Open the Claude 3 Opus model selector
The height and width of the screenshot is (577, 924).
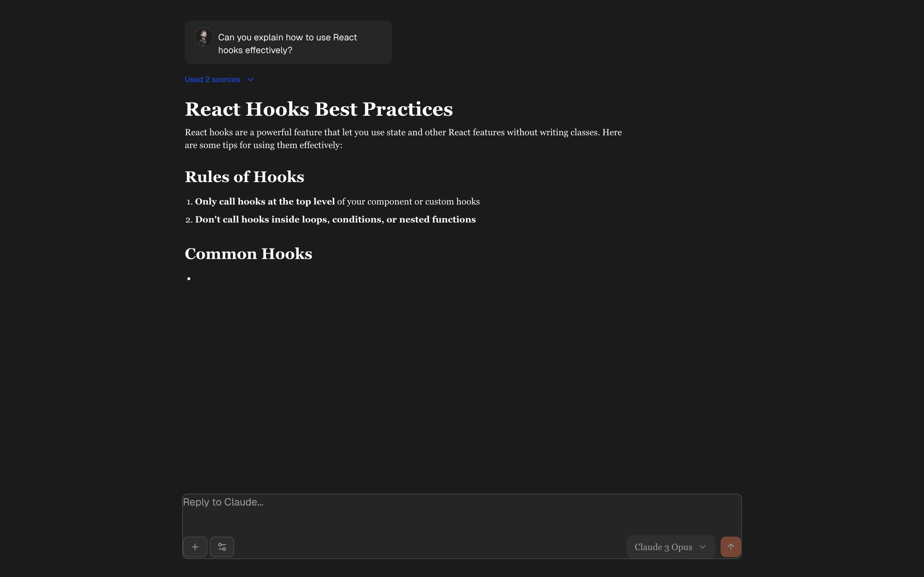click(663, 547)
